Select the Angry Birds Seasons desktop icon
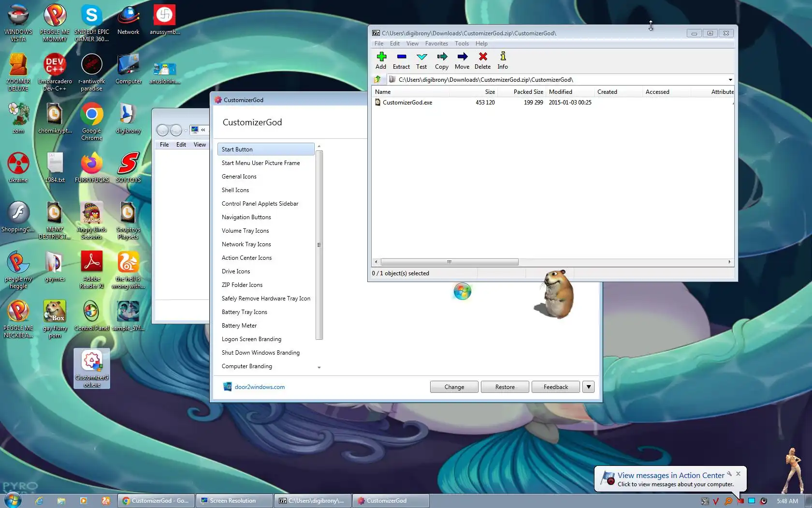Screen dimensions: 812x508 click(91, 221)
